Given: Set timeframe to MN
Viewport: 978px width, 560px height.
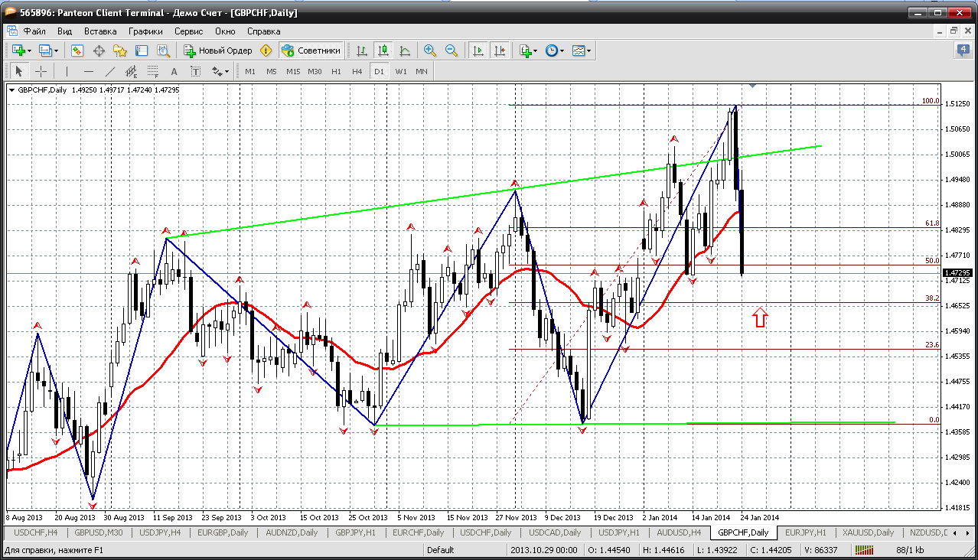Looking at the screenshot, I should (x=422, y=71).
